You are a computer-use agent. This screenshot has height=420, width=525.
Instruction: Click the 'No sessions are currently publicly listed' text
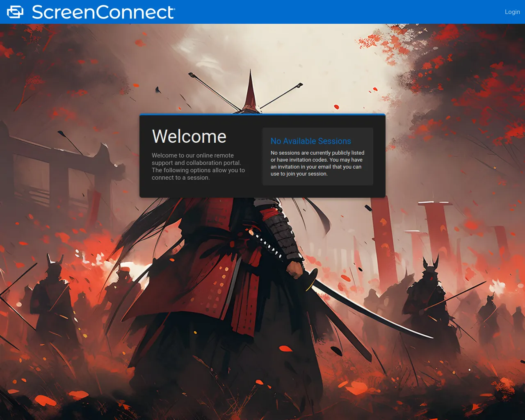(x=317, y=163)
